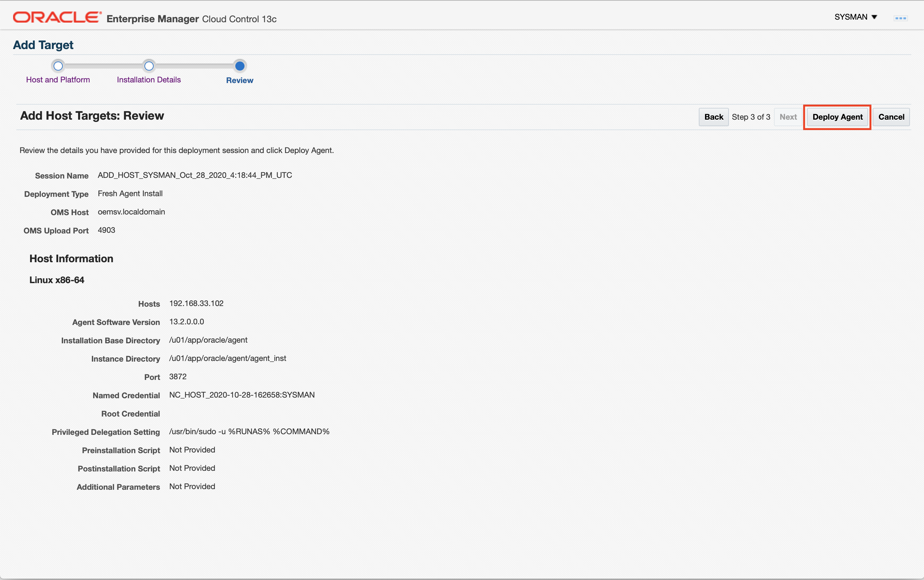The image size is (924, 580).
Task: Select the Fresh Agent Install value
Action: coord(130,194)
